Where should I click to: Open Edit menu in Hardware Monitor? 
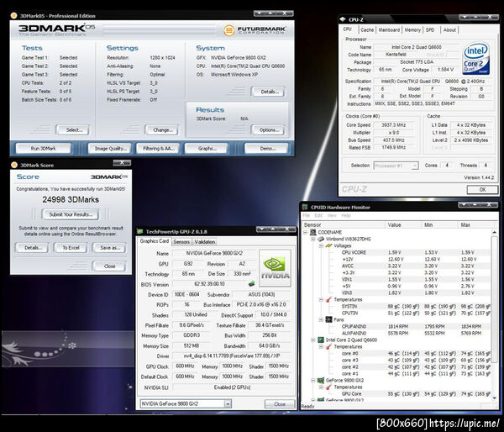coord(318,215)
